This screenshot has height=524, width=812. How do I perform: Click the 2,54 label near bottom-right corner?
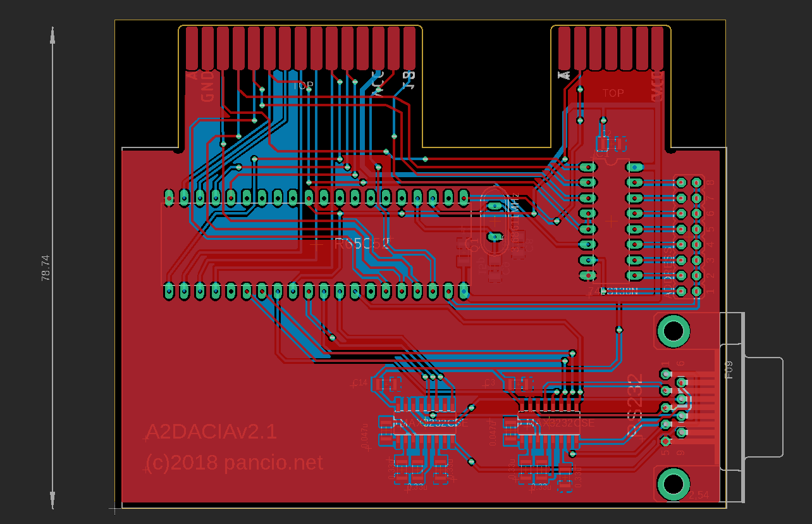click(x=698, y=495)
